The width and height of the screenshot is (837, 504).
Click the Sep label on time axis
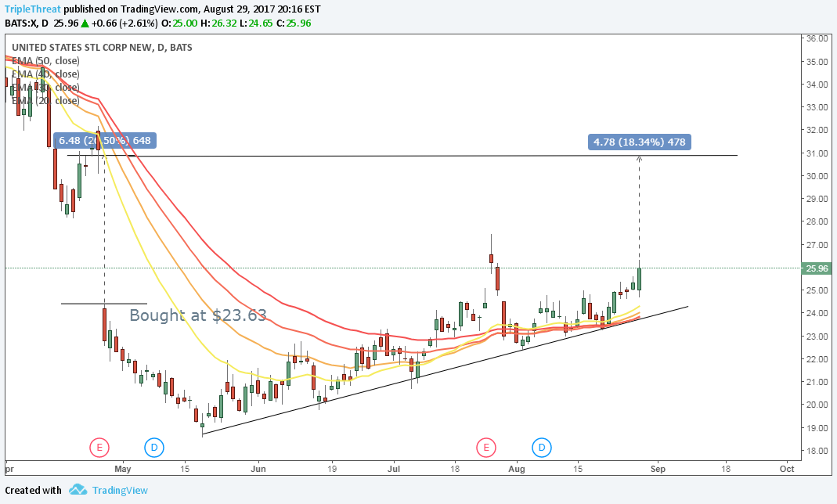click(x=658, y=470)
